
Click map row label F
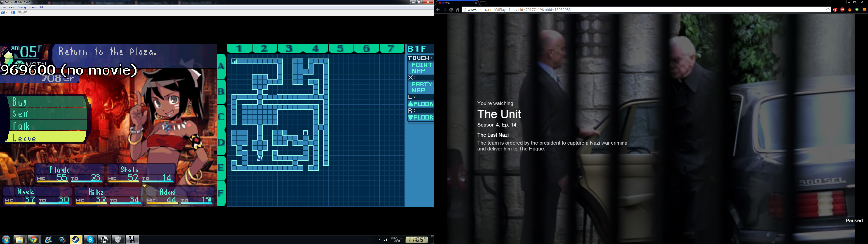tap(221, 193)
